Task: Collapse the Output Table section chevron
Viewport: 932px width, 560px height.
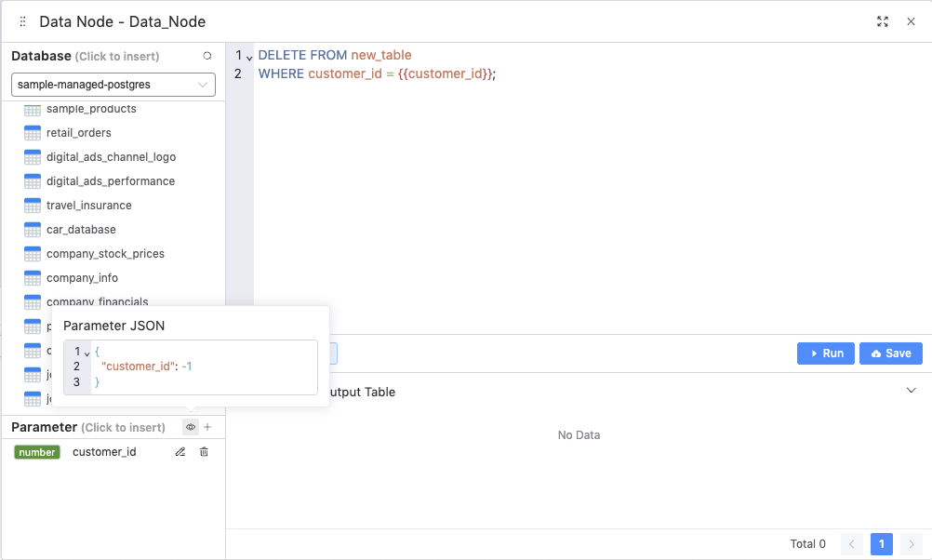Action: [911, 391]
